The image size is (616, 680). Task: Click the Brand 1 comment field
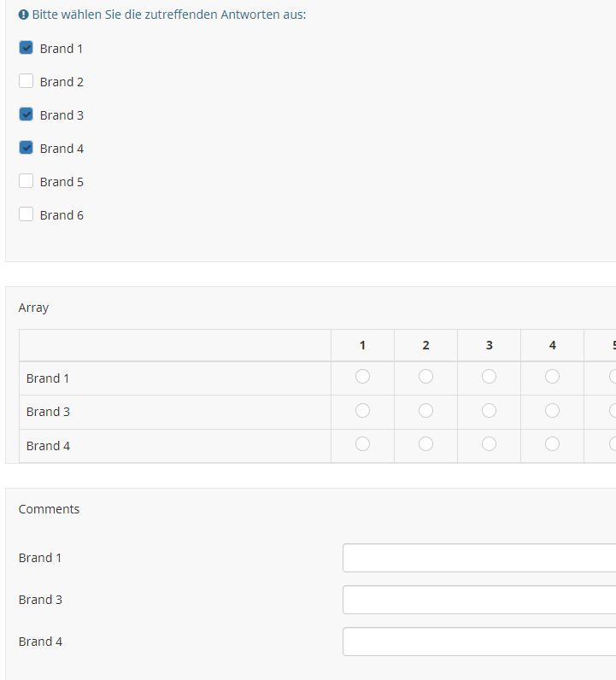[478, 558]
